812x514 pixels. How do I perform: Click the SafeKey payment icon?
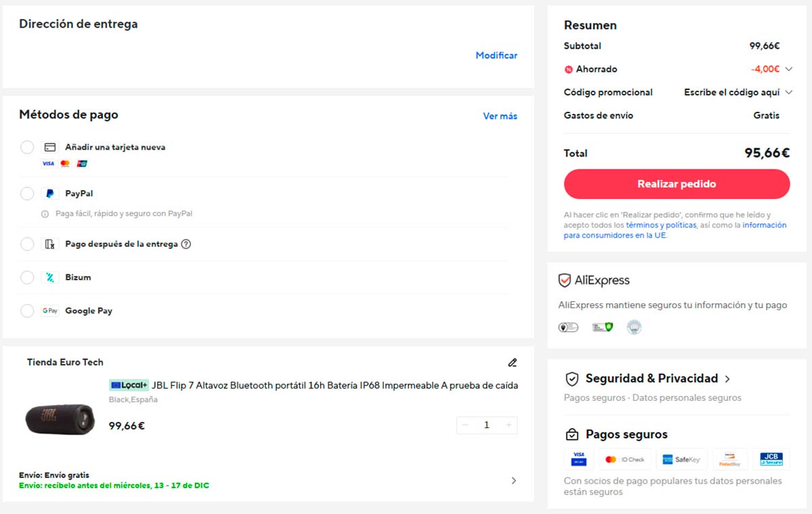(681, 458)
